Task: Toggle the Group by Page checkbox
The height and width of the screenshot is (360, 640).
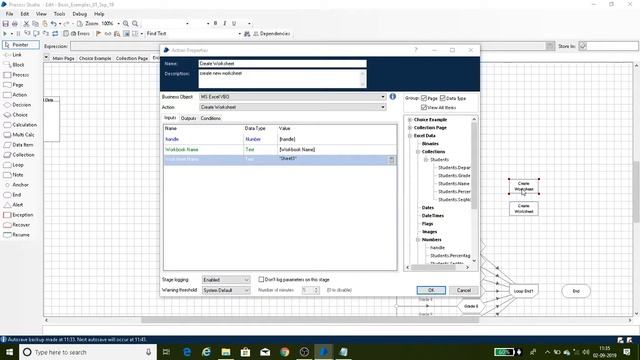Action: [424, 98]
